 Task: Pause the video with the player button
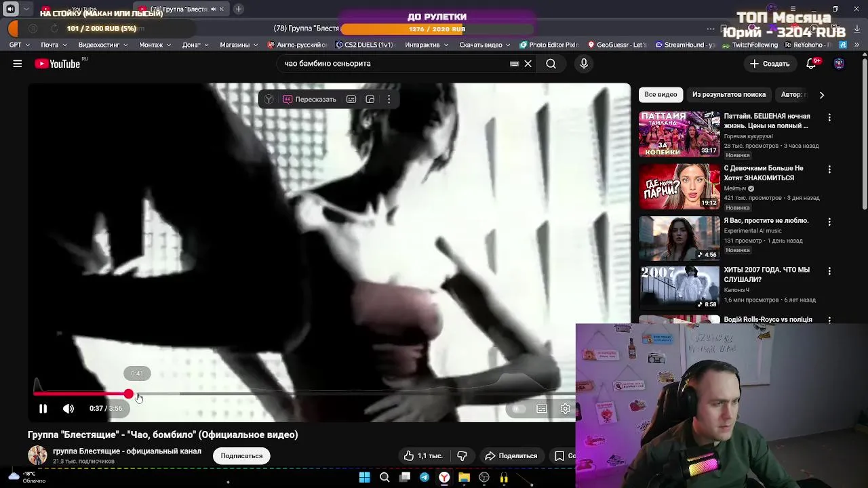click(43, 409)
